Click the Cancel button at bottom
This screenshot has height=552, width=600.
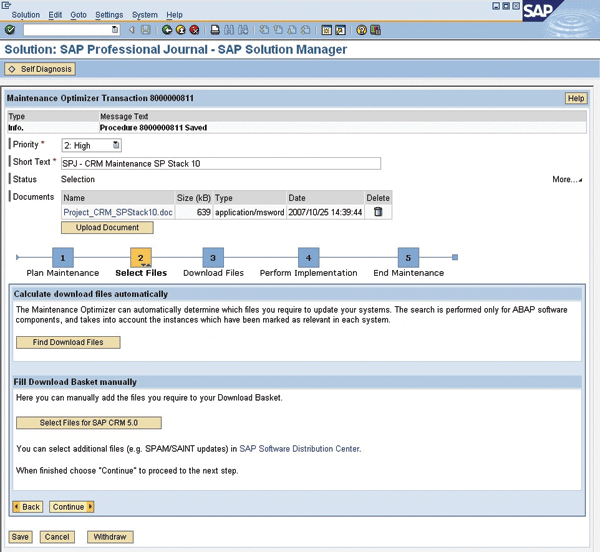point(57,537)
